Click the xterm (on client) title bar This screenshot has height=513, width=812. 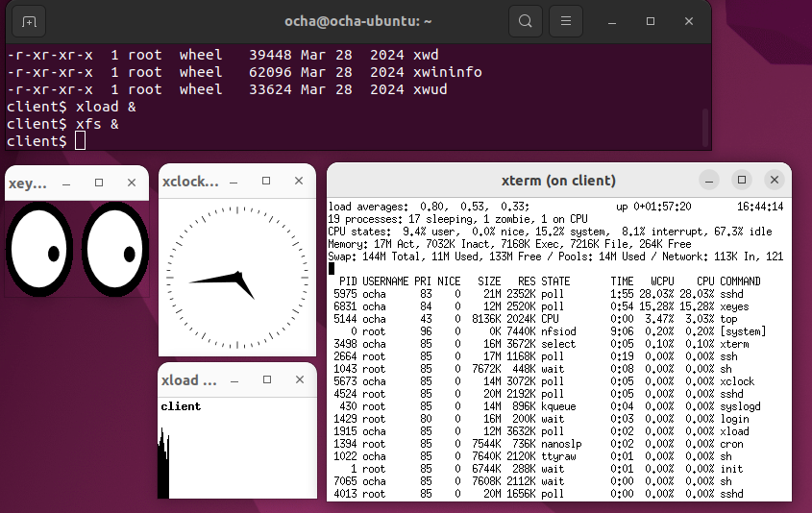click(x=558, y=181)
